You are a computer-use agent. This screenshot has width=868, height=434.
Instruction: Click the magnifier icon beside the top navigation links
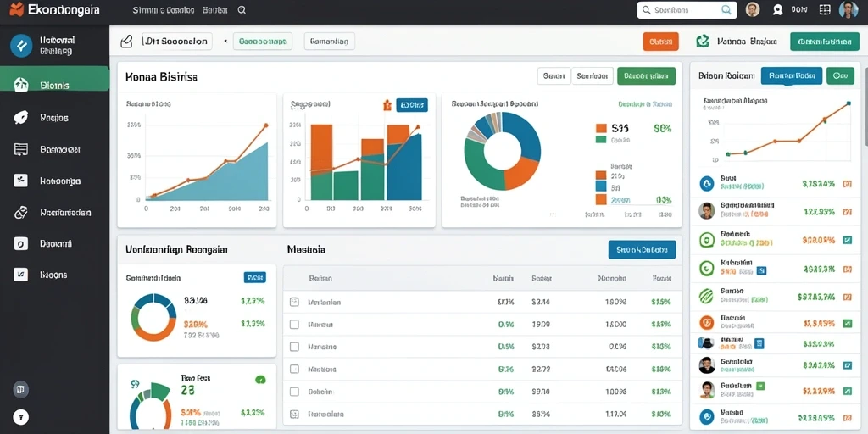(x=242, y=10)
